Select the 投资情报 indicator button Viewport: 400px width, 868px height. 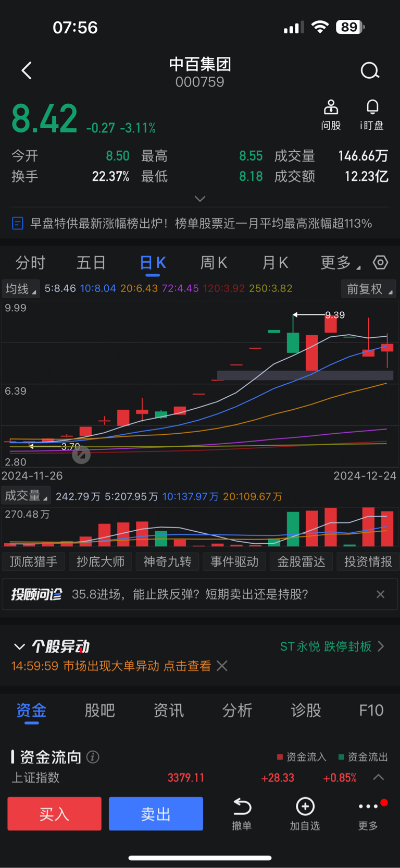[x=368, y=561]
